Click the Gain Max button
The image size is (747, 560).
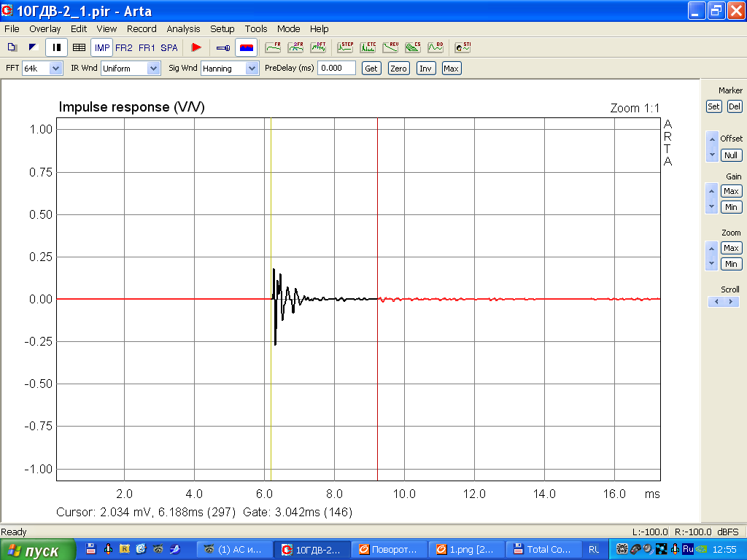coord(731,192)
